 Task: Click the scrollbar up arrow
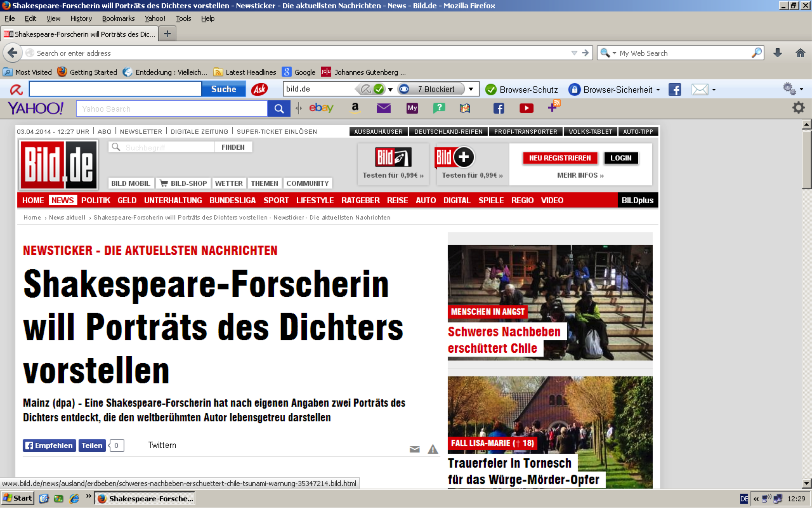point(806,124)
